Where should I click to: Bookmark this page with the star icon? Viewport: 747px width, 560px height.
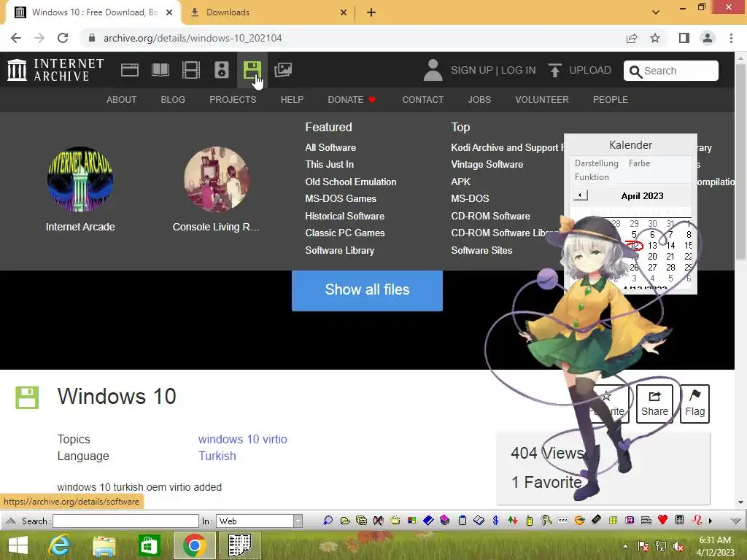point(655,38)
